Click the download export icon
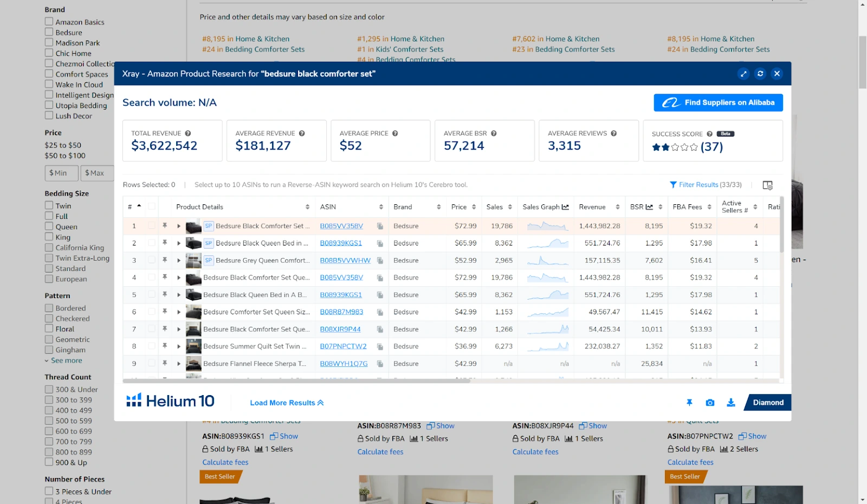 [731, 403]
